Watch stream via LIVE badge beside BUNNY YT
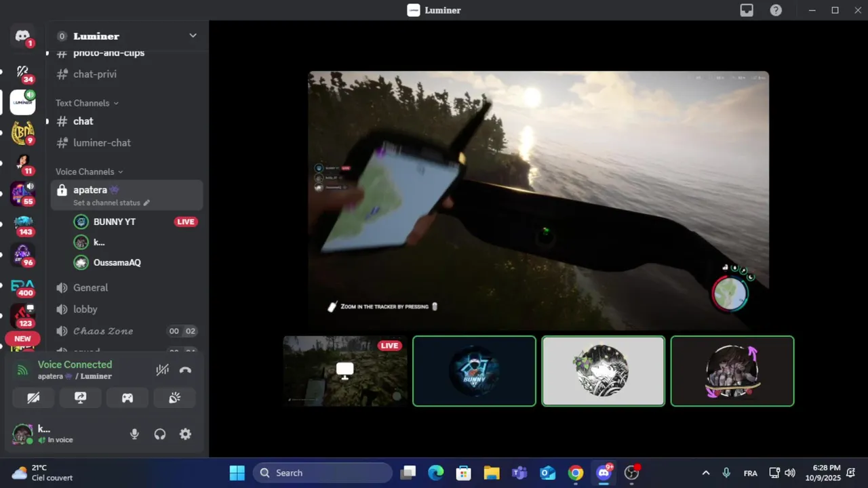Viewport: 868px width, 488px height. pos(185,222)
